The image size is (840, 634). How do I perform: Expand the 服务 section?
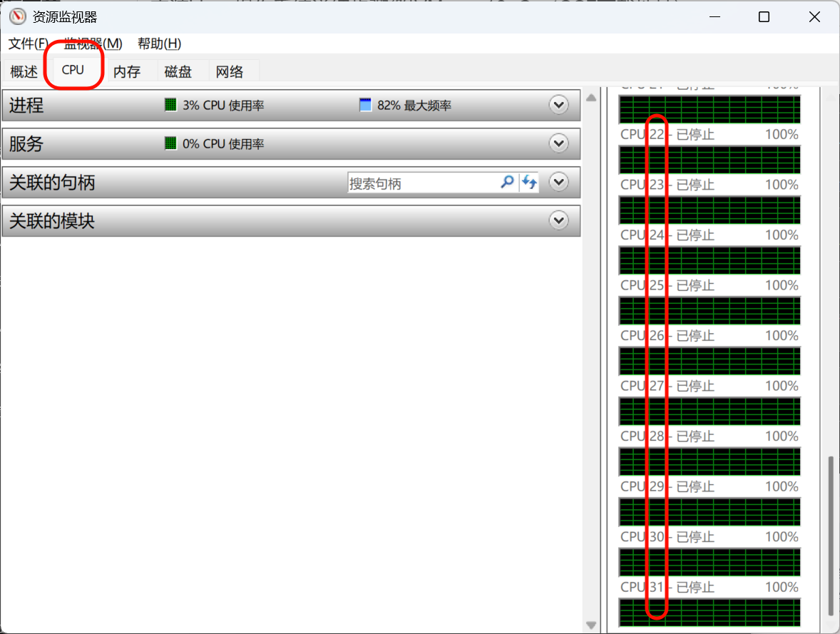(x=558, y=143)
